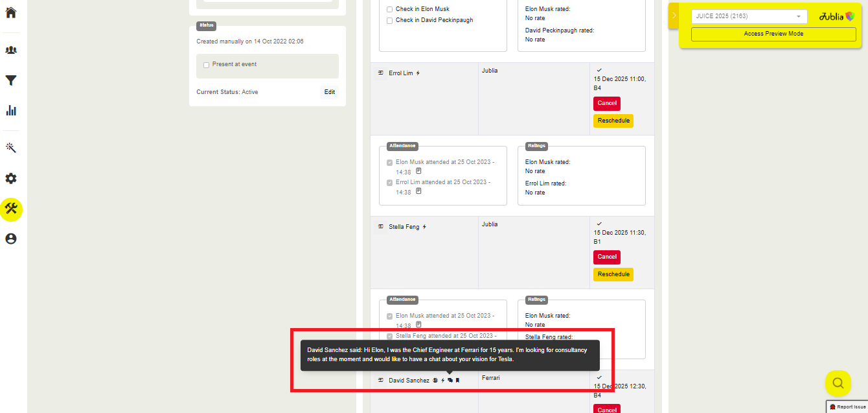Click the name David Sanchez
Screen dimensions: 868x413
pos(409,381)
